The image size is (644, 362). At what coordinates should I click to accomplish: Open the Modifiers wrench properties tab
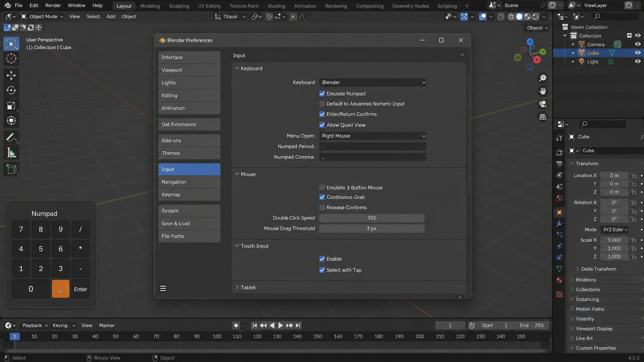[x=559, y=224]
